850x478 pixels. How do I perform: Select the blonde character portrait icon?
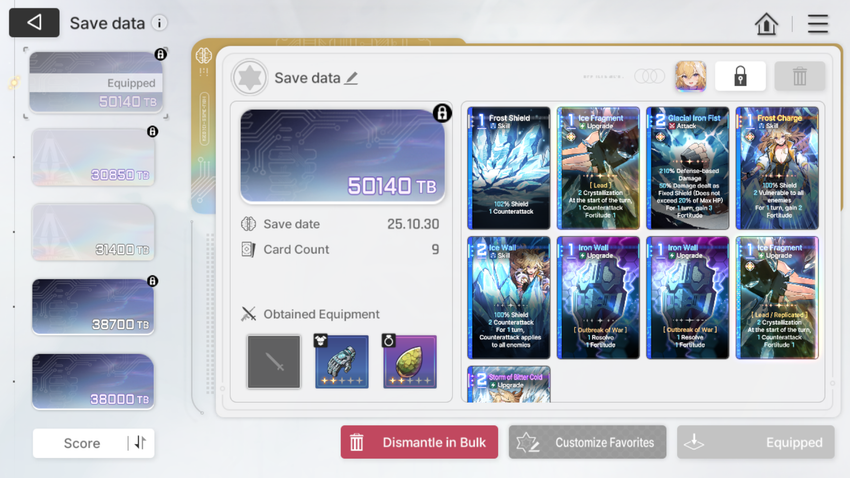point(690,76)
